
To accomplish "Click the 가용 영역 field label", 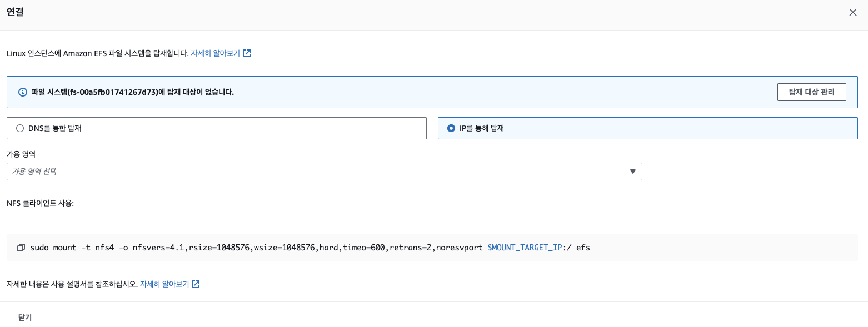I will click(x=21, y=154).
